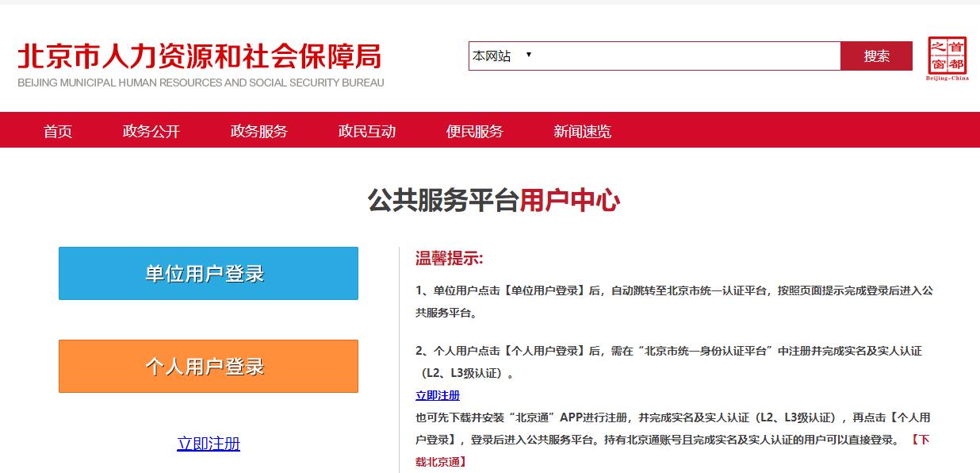
Task: Choose the 便民服务 navigation item
Action: pos(475,131)
